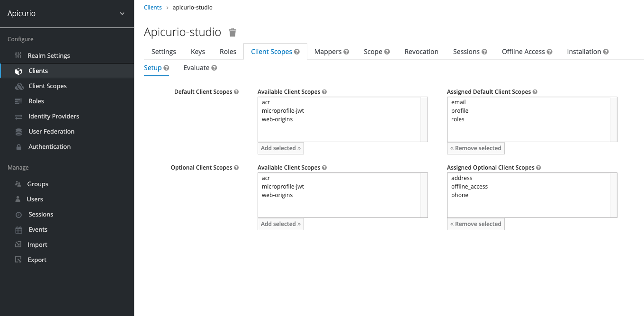Click the Authentication lock icon

pyautogui.click(x=19, y=147)
